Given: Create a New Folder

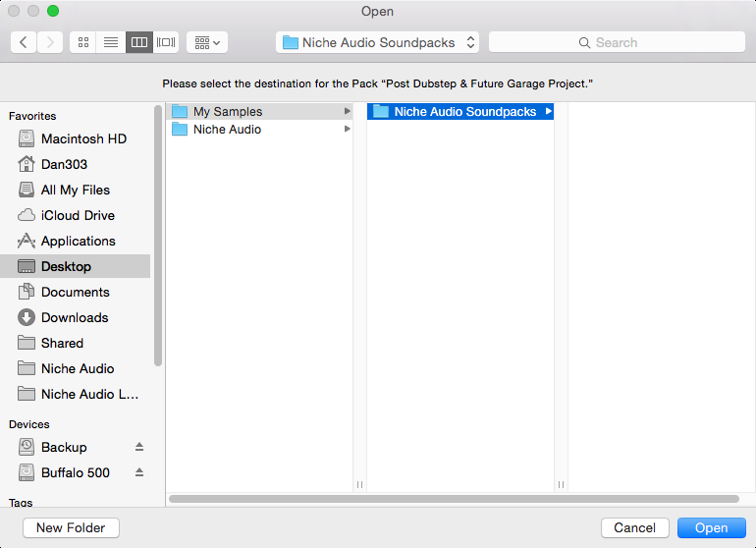Looking at the screenshot, I should click(x=71, y=527).
